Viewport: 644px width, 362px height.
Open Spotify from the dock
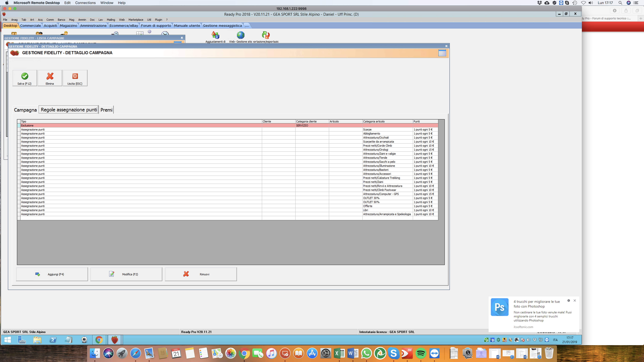pyautogui.click(x=421, y=353)
